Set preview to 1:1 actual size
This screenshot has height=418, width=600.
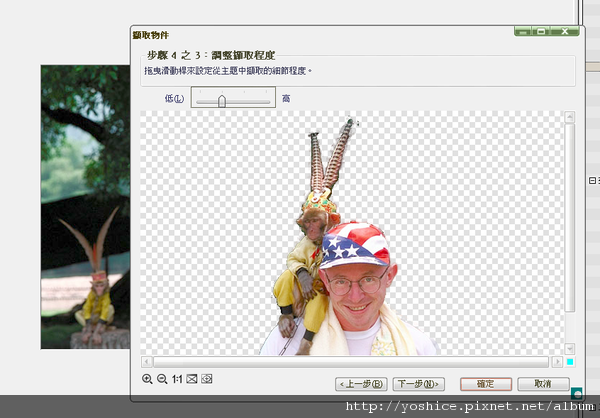tap(177, 379)
